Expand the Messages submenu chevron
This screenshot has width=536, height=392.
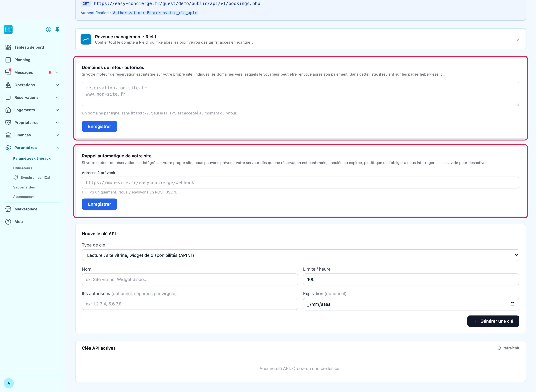coord(57,72)
